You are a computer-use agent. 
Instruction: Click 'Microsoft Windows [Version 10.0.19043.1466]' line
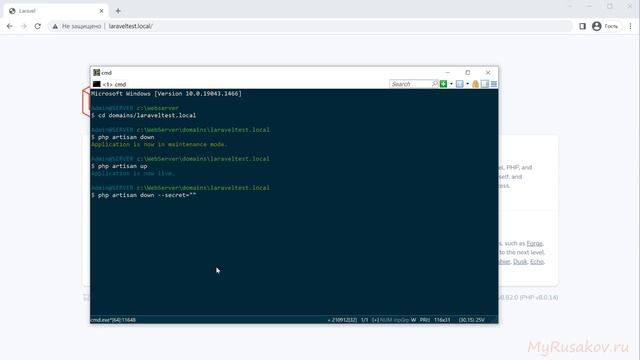(166, 93)
